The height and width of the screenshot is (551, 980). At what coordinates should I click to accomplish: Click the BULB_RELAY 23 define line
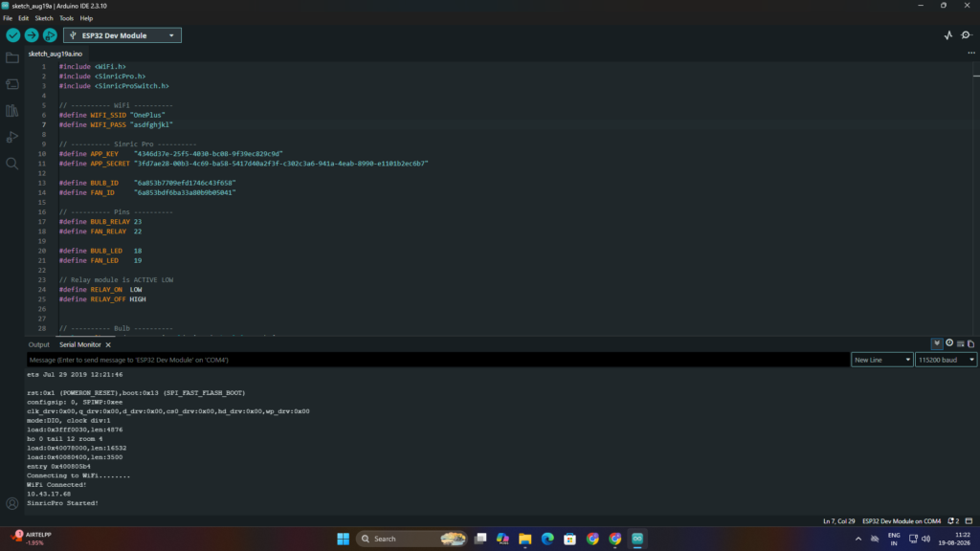pos(100,222)
